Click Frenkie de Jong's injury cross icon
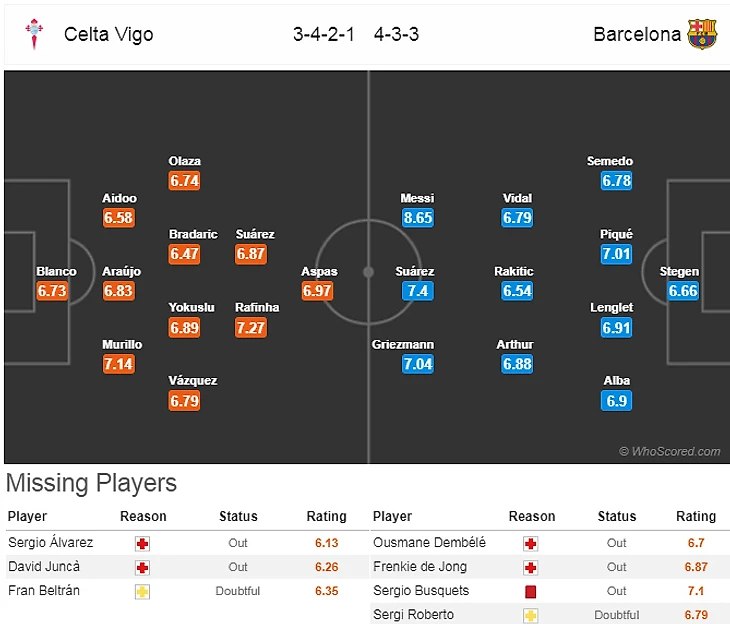 pos(531,567)
